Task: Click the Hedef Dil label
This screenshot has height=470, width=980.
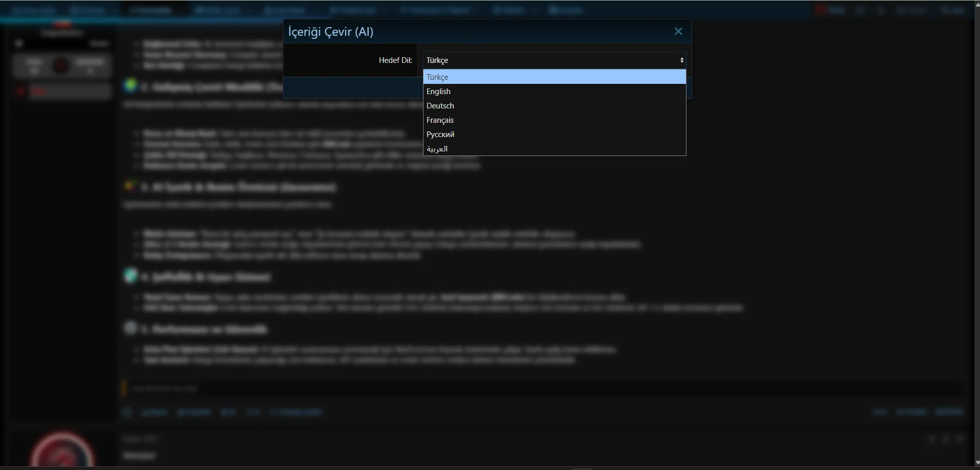Action: [x=395, y=60]
